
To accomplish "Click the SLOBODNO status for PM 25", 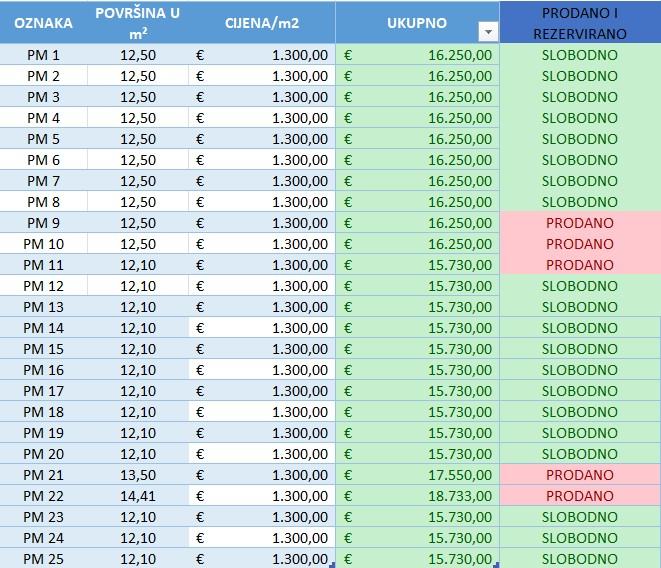I will pyautogui.click(x=580, y=558).
